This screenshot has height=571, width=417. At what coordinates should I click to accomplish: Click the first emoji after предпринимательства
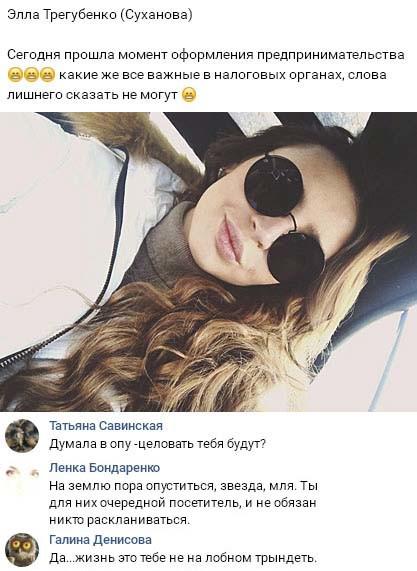(15, 75)
